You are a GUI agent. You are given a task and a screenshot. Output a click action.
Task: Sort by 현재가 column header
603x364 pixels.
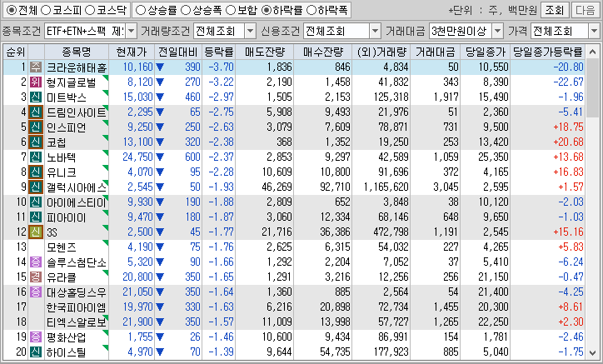(x=132, y=52)
